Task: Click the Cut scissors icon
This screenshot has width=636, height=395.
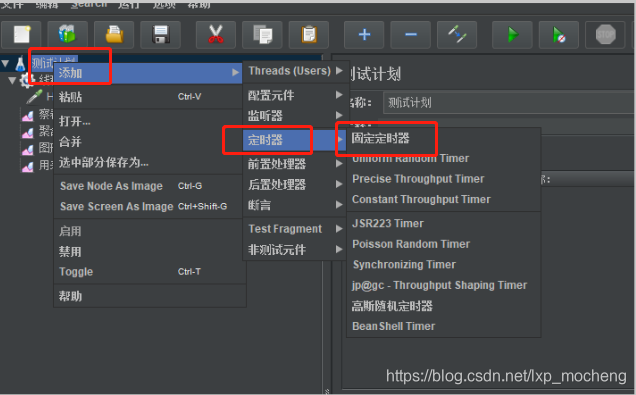Action: 216,34
